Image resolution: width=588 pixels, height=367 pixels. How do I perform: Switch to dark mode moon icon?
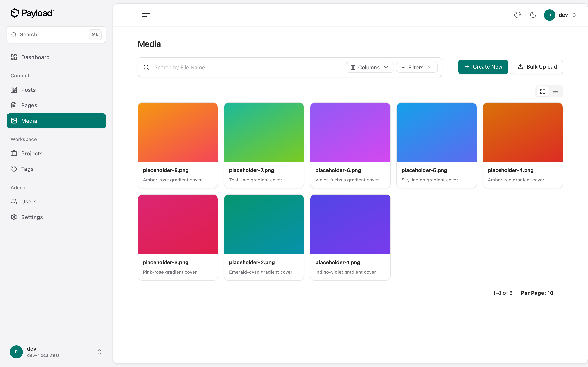[x=533, y=15]
